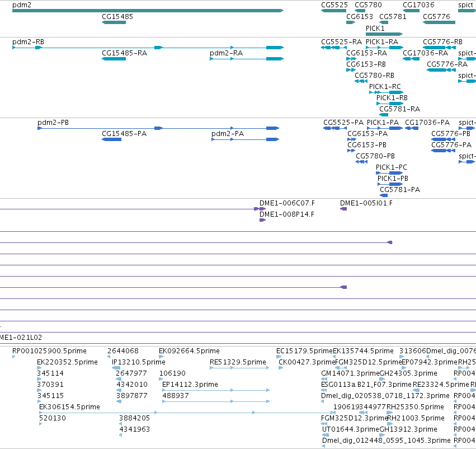Click the CG5776 gene label
The width and height of the screenshot is (476, 449).
tap(436, 17)
